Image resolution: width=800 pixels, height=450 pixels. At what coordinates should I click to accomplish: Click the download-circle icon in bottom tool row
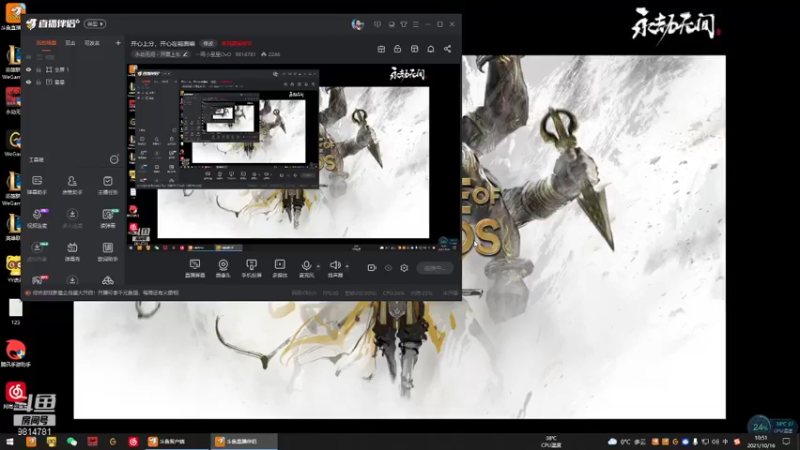click(72, 280)
